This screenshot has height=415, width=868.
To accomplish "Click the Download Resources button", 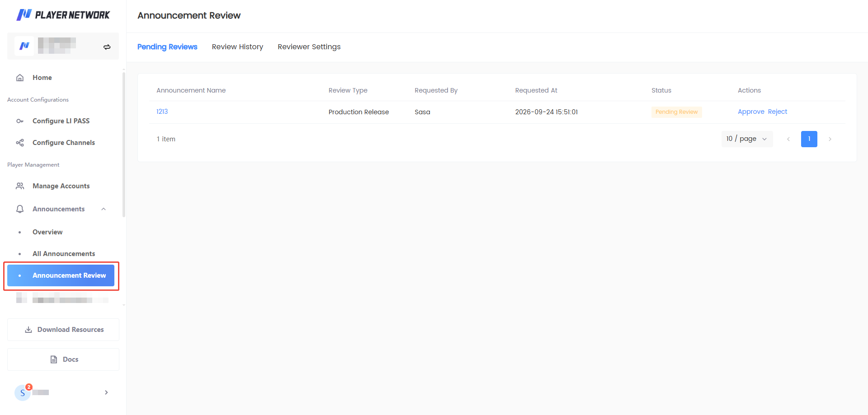I will (63, 330).
